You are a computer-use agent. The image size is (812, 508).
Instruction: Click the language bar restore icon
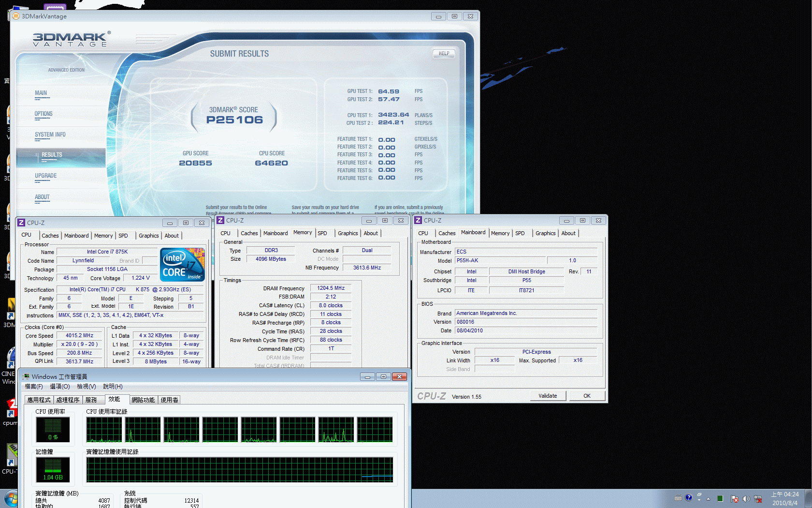[x=699, y=495]
